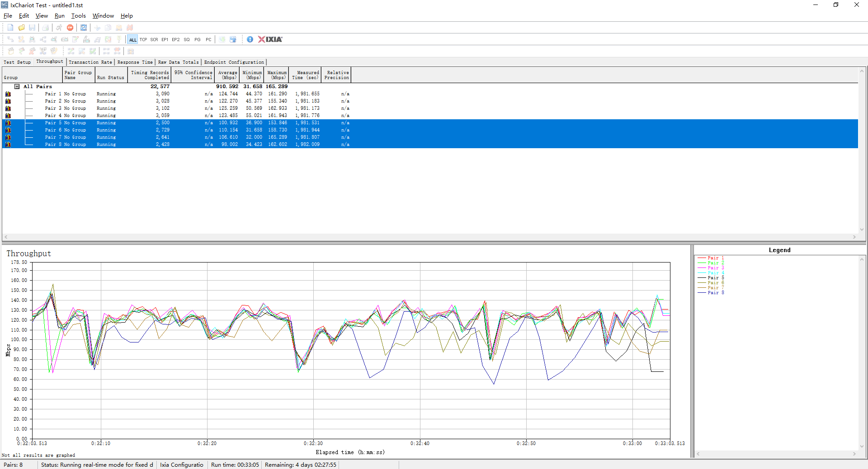The height and width of the screenshot is (469, 868).
Task: Click the Run Status column header
Action: pos(111,75)
